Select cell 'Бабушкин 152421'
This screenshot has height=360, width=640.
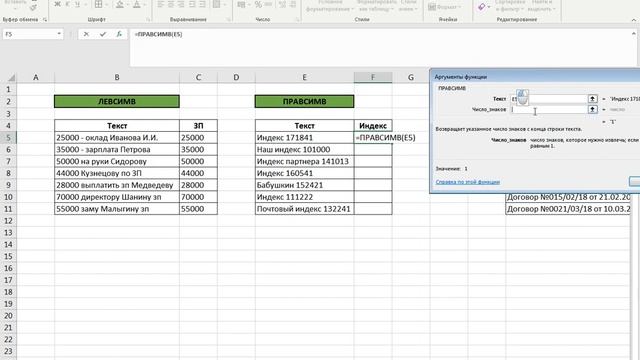(304, 185)
